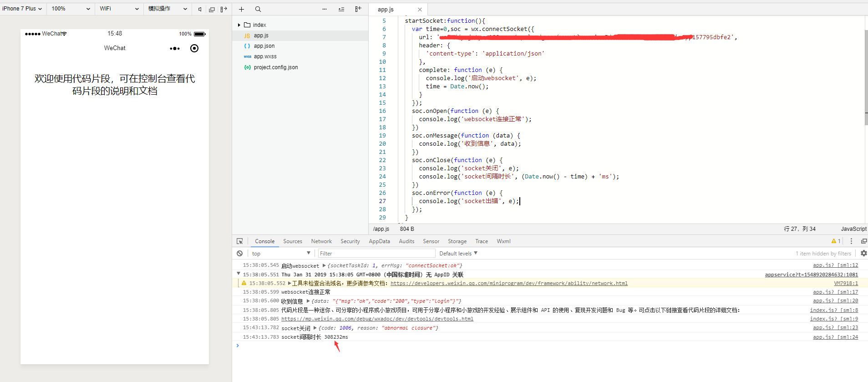Viewport: 868px width, 382px height.
Task: Open source link appservice?t=1548920284632:1081
Action: tap(812, 275)
